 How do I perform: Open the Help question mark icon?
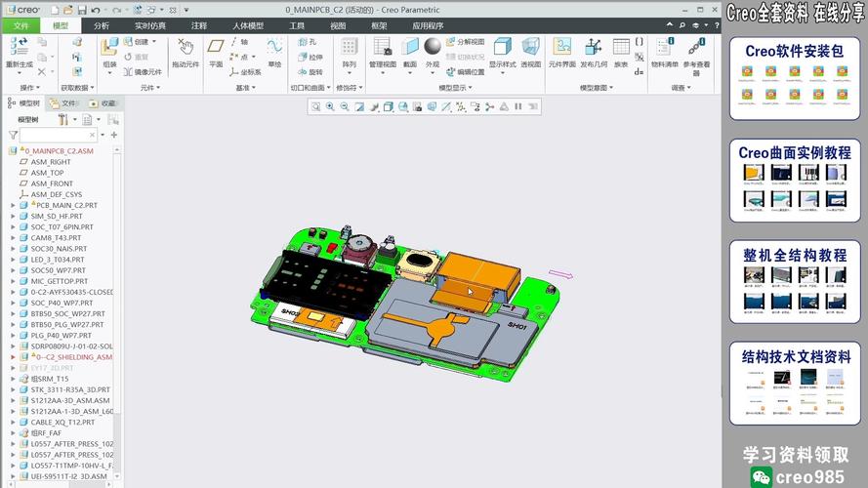point(717,25)
